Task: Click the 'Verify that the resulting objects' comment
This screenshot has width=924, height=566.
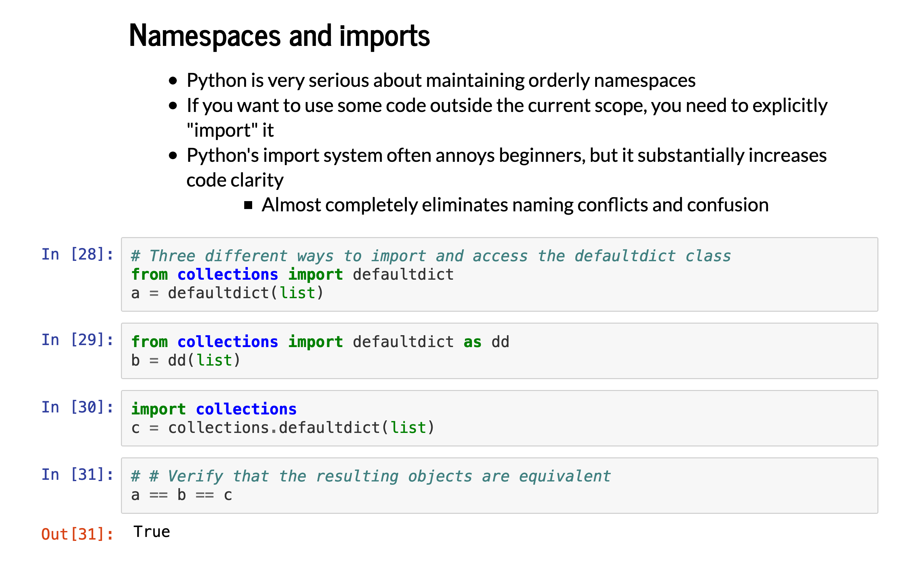Action: pos(370,476)
